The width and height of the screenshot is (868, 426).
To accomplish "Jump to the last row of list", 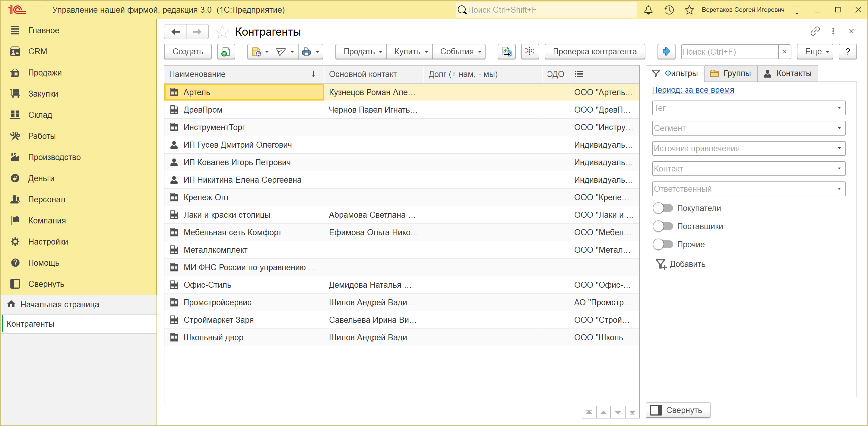I will click(632, 412).
